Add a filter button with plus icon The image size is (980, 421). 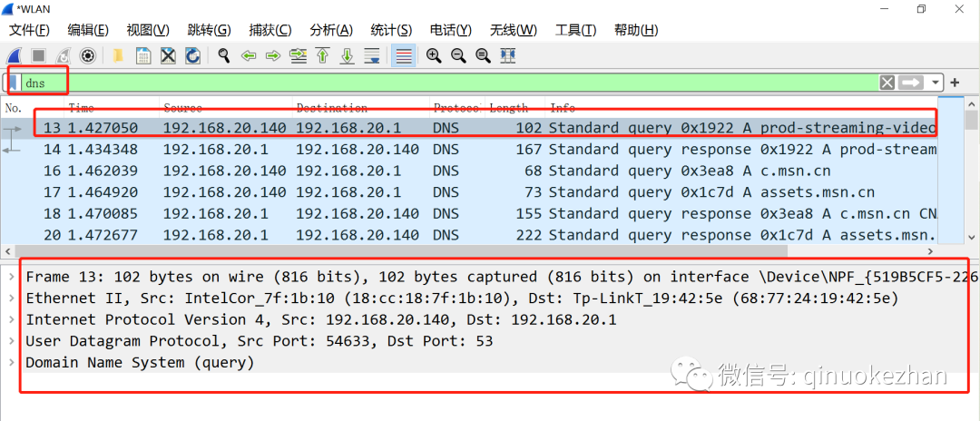tap(955, 83)
